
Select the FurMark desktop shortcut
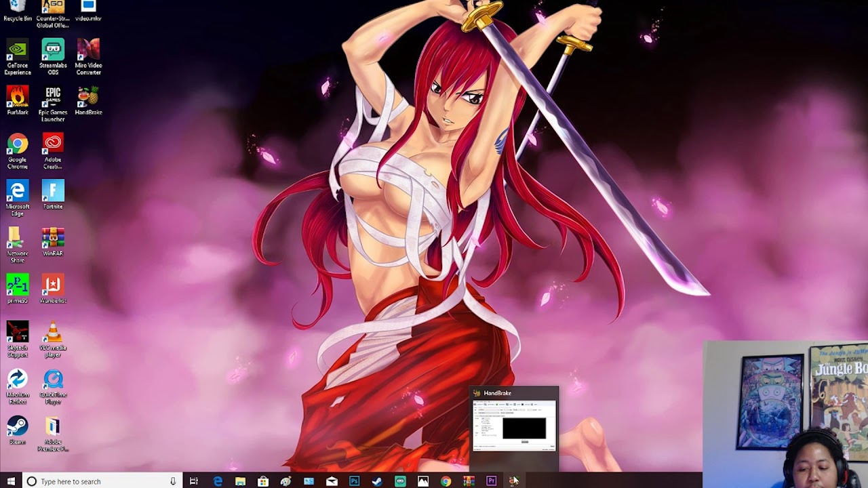[x=18, y=100]
